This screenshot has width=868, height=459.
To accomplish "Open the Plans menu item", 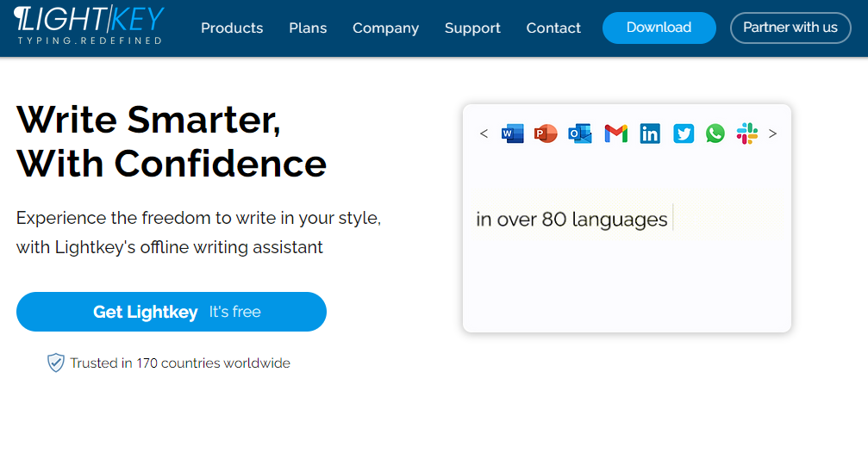I will [308, 28].
